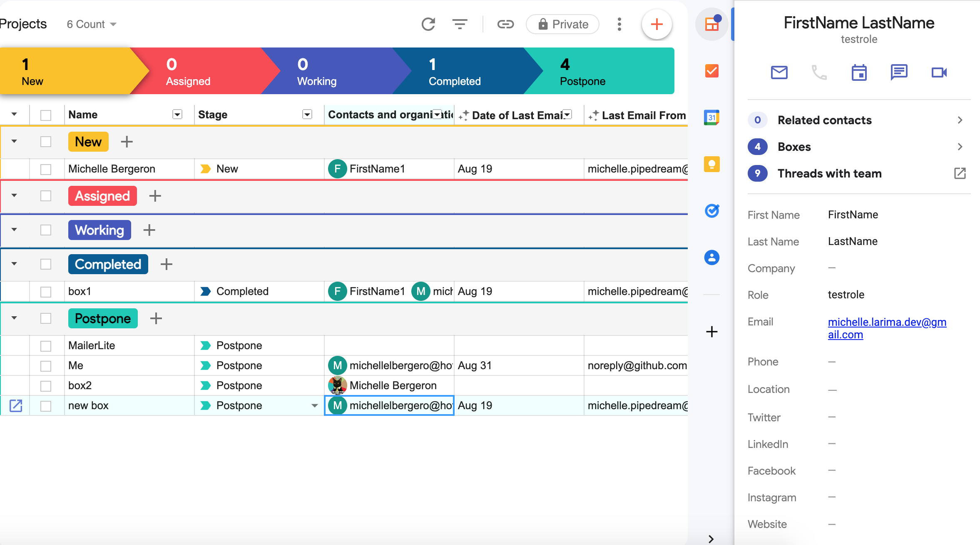The width and height of the screenshot is (980, 545).
Task: Check the box1 row checkbox
Action: [x=46, y=292]
